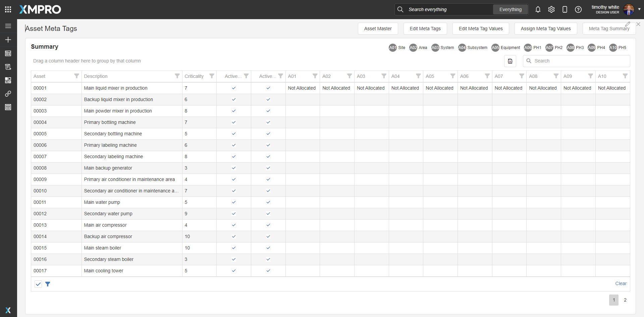The width and height of the screenshot is (644, 317).
Task: Click the X logo at sidebar bottom
Action: click(8, 310)
